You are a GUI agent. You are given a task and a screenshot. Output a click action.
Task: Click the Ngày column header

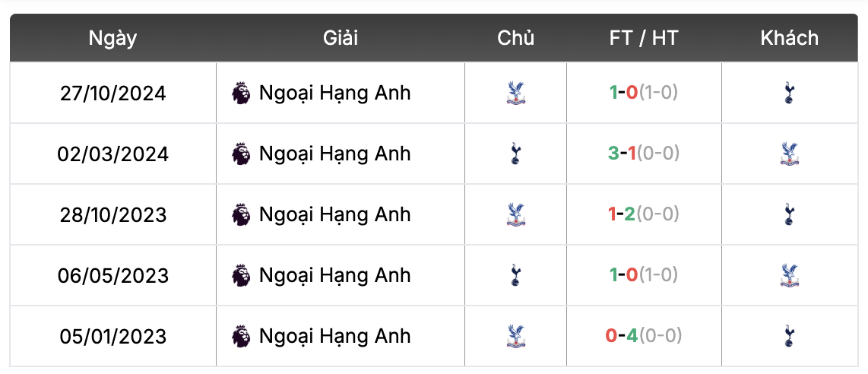[112, 38]
